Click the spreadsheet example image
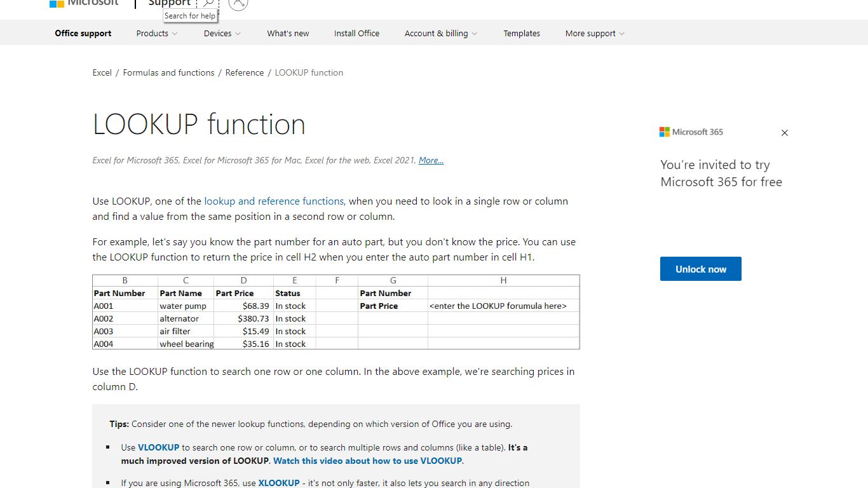Viewport: 868px width, 488px height. pos(336,312)
